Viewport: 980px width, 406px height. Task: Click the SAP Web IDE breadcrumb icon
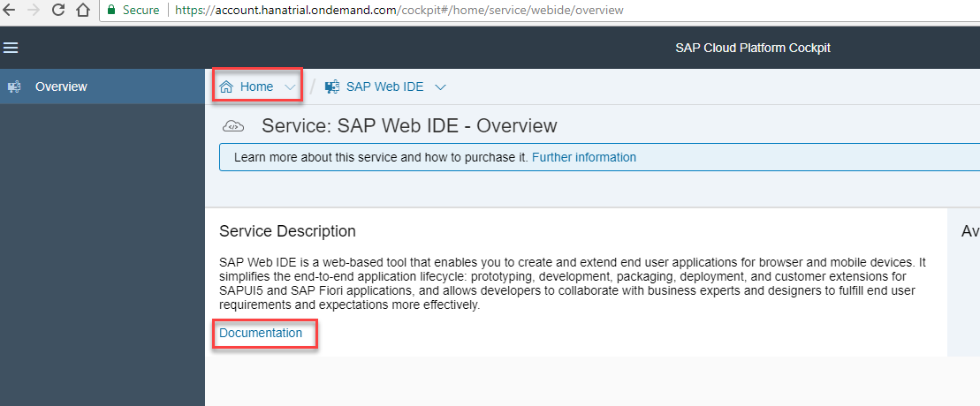[x=332, y=86]
